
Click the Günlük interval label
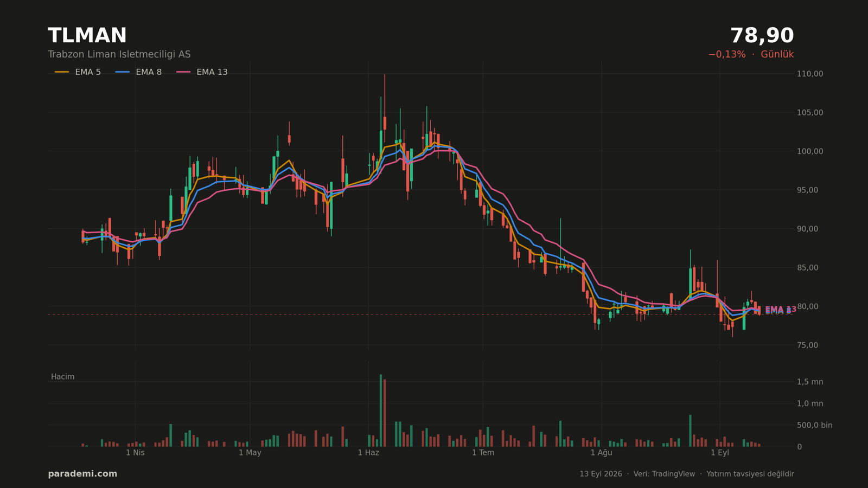coord(777,55)
